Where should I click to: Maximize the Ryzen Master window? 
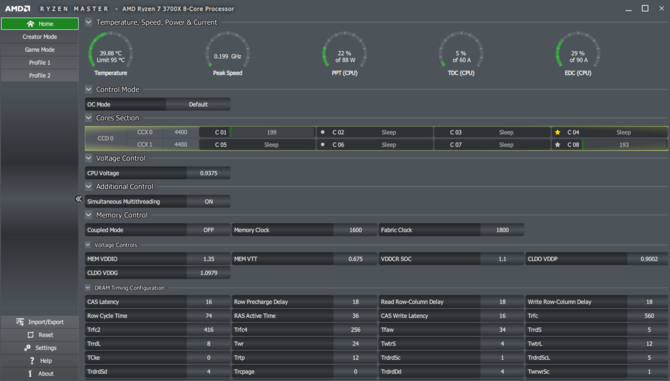645,9
